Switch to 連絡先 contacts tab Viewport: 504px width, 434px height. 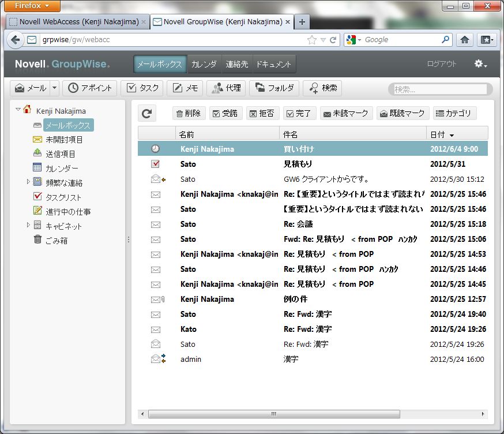(237, 64)
